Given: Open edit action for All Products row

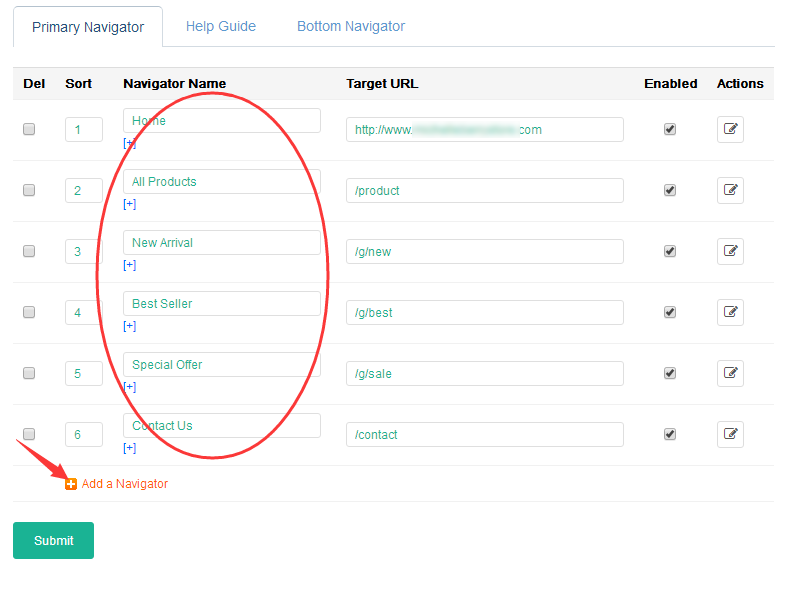Looking at the screenshot, I should click(730, 190).
